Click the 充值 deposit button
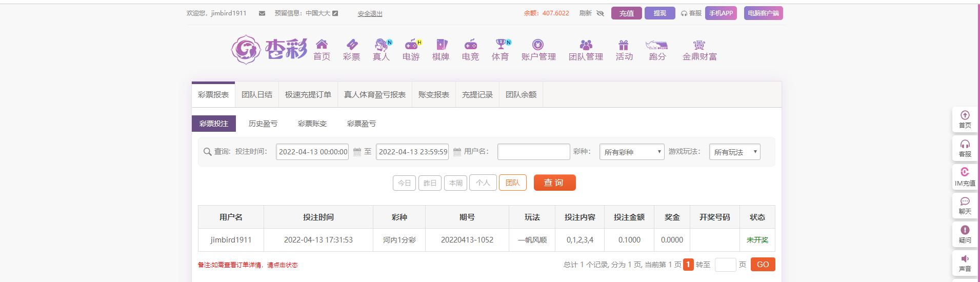 pyautogui.click(x=626, y=13)
